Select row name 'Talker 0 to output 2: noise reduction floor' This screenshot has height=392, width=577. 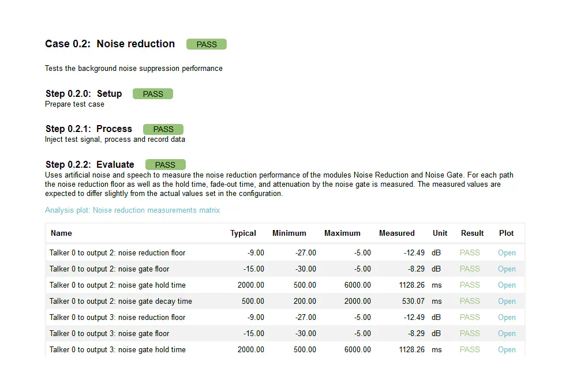click(117, 252)
